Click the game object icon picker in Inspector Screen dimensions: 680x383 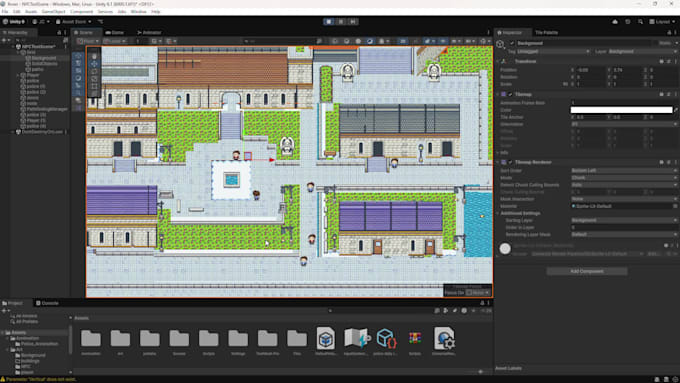500,44
